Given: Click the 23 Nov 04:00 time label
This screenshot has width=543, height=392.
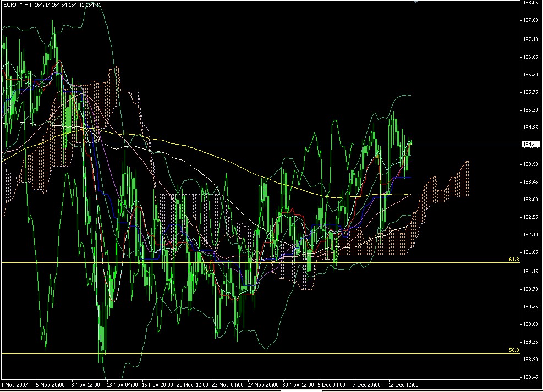Looking at the screenshot, I should click(228, 385).
